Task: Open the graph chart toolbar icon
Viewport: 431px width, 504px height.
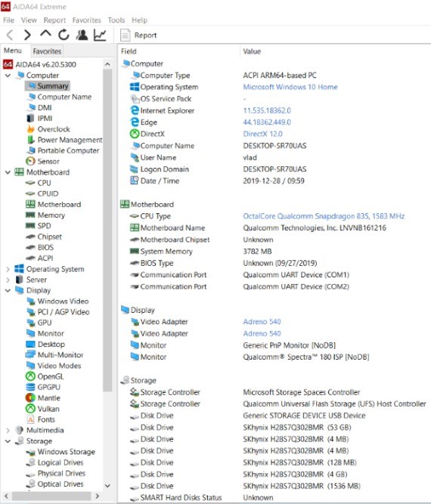Action: pos(100,35)
